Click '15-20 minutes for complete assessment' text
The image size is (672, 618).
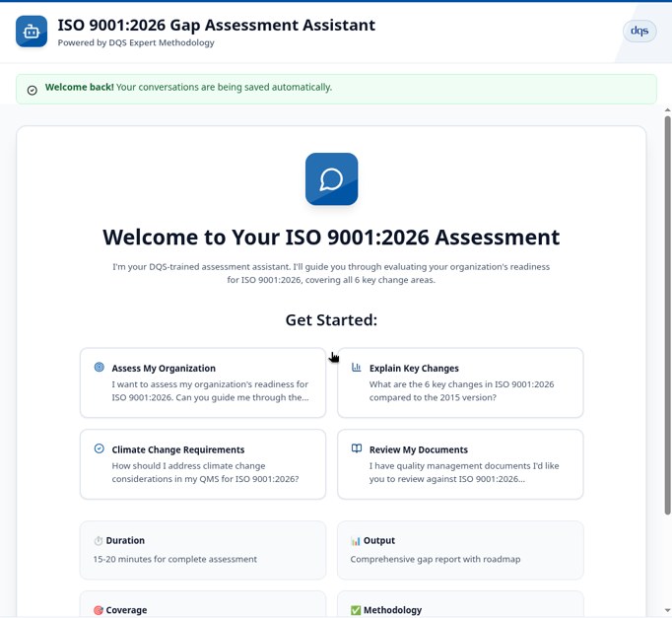(x=174, y=559)
